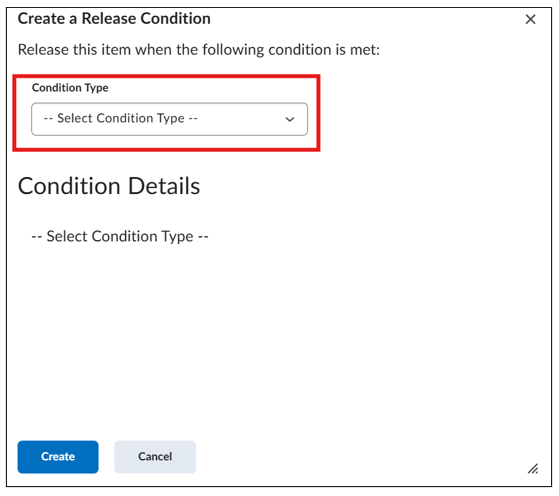Click the Condition Details heading
This screenshot has width=559, height=496.
tap(109, 186)
